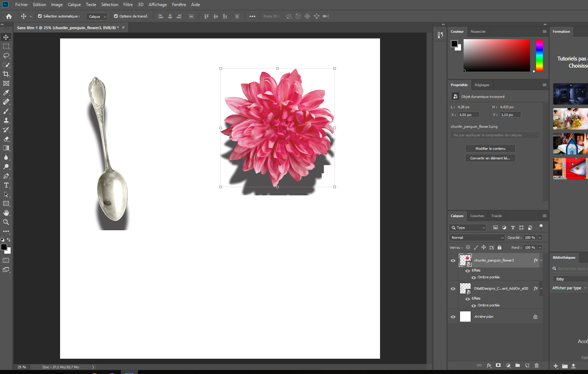Toggle the layer filter on/off switch

pos(541,227)
